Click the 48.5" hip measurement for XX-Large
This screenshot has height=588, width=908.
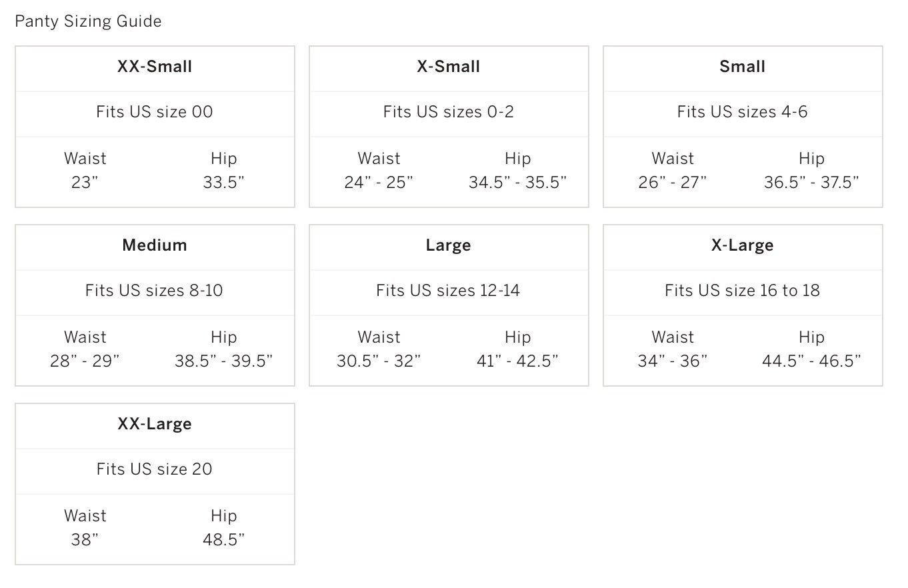[224, 540]
